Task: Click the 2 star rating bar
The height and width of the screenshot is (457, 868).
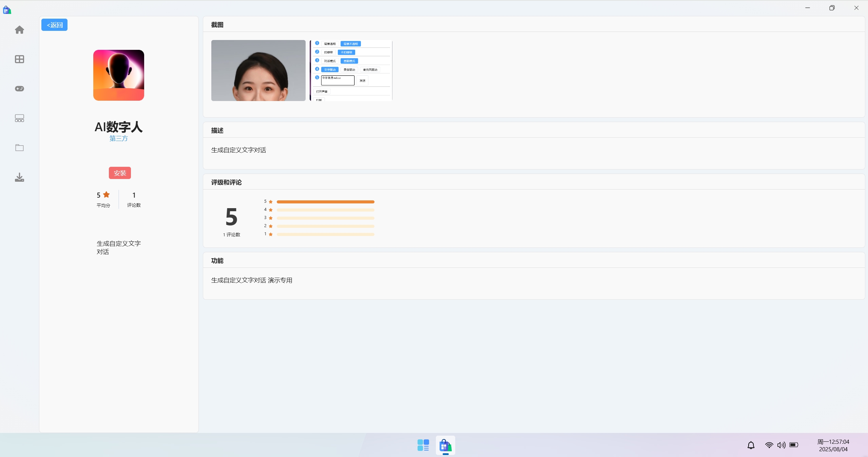Action: coord(325,226)
